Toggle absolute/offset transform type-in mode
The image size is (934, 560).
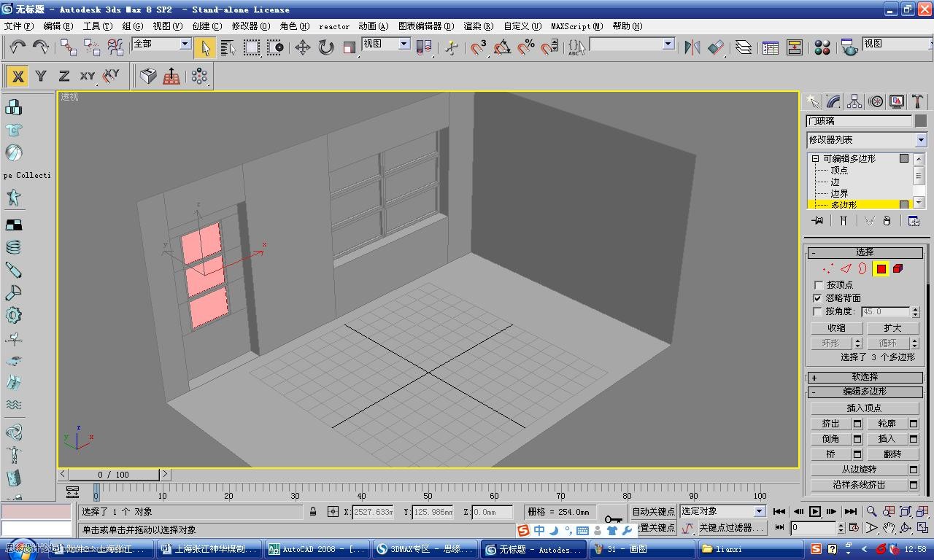tap(333, 512)
